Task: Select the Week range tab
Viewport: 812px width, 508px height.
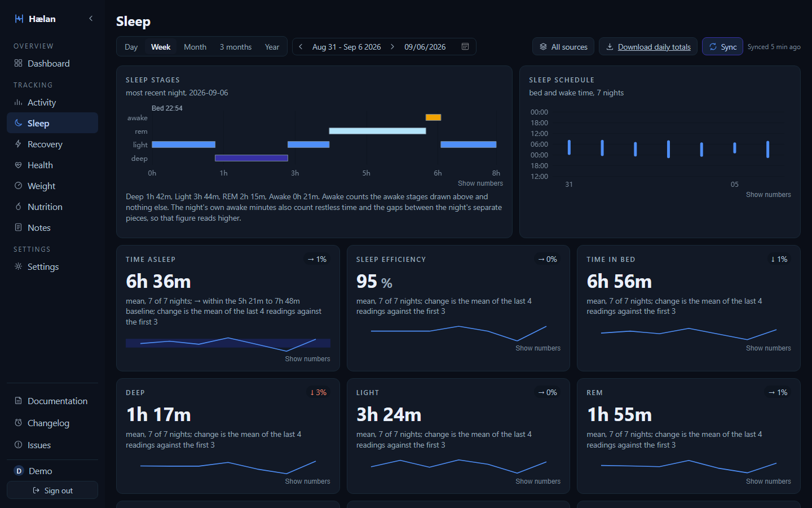Action: click(x=161, y=47)
